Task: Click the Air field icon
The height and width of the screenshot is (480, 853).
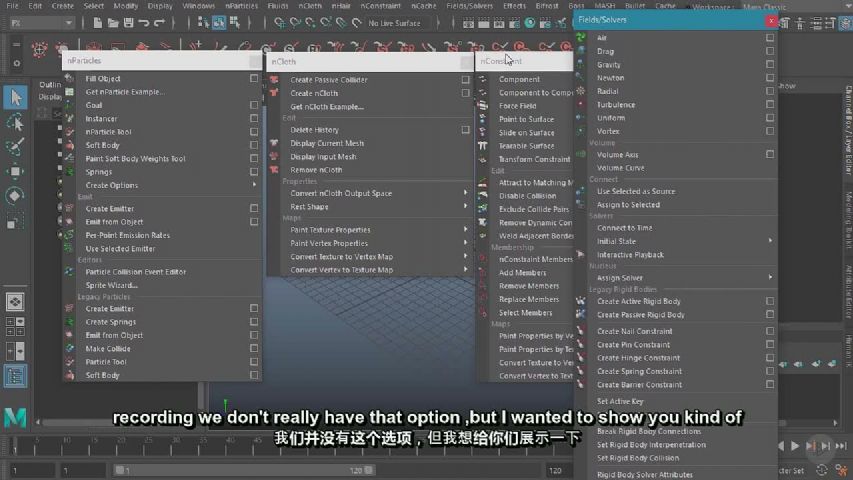Action: [x=581, y=38]
